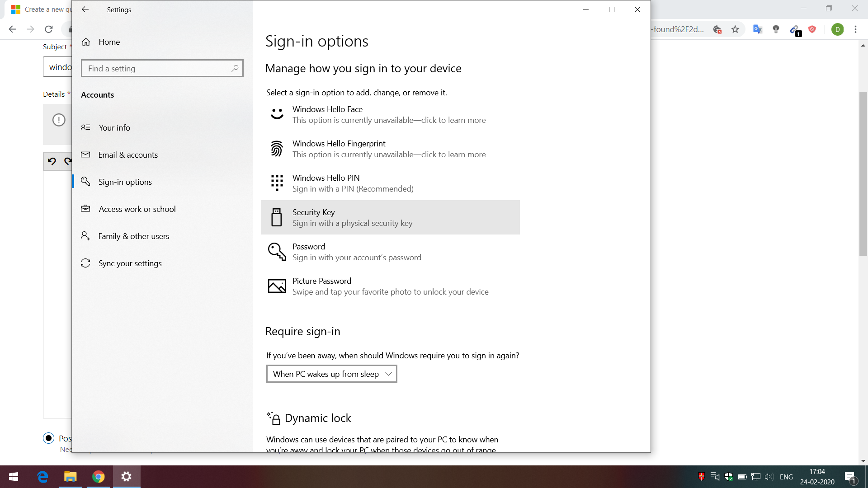Image resolution: width=868 pixels, height=488 pixels.
Task: Click the undo icon in the web editor
Action: (x=52, y=161)
